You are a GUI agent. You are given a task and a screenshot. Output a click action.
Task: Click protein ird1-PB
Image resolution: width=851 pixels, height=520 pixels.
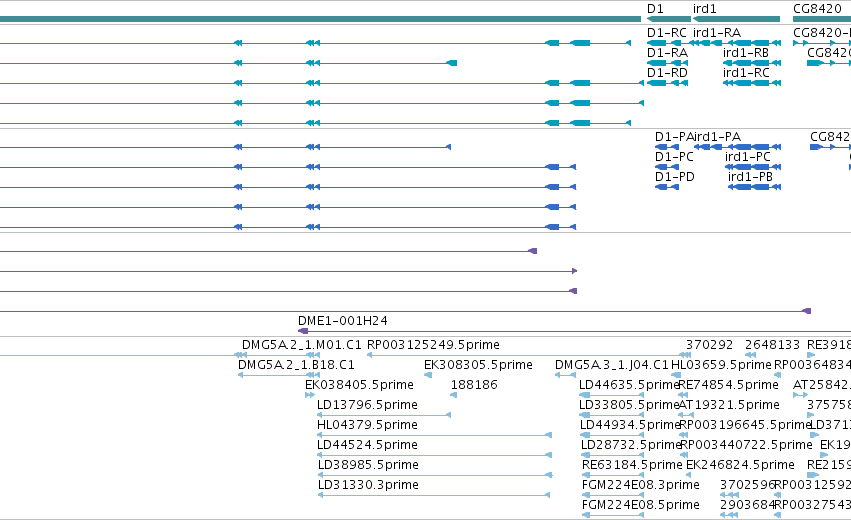coord(750,177)
